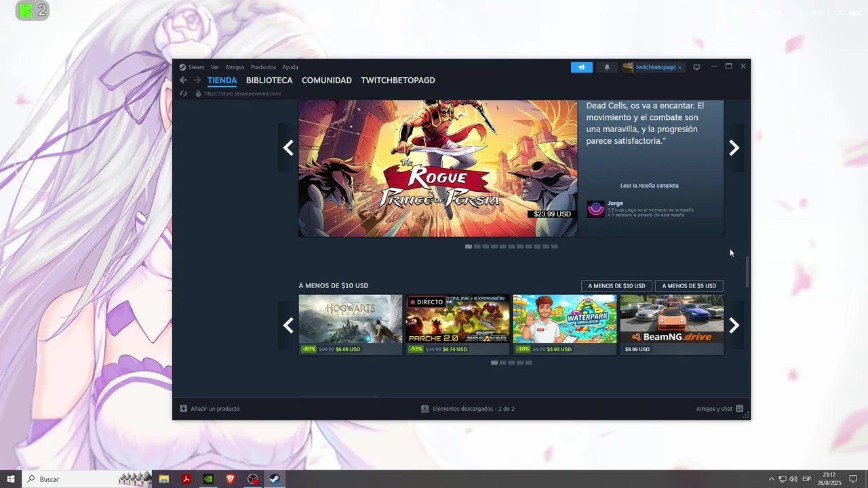868x488 pixels.
Task: Show next featured game with right arrow
Action: [734, 148]
